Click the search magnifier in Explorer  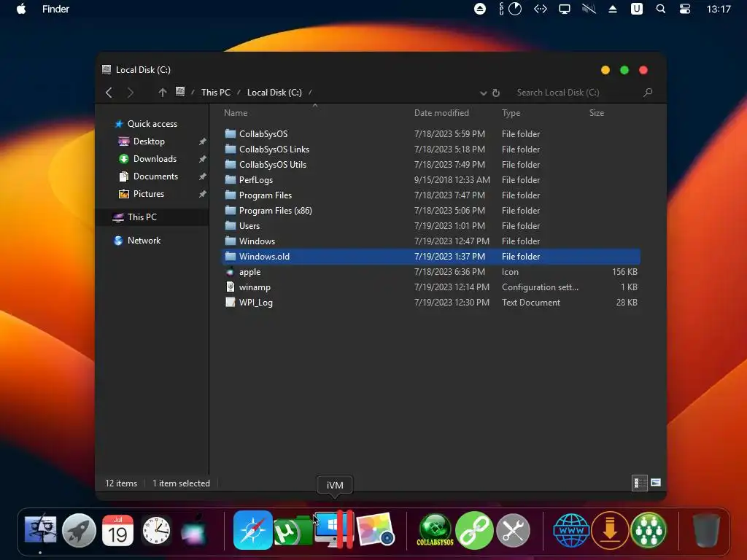(x=648, y=93)
